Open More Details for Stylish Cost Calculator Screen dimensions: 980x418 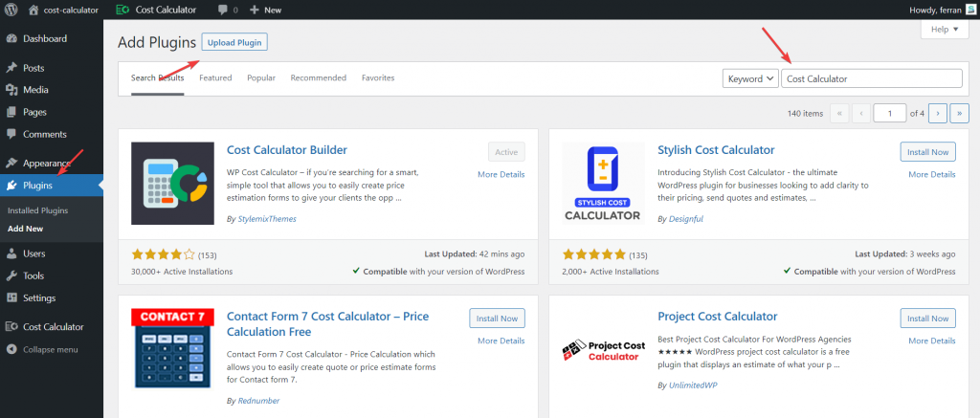click(932, 174)
